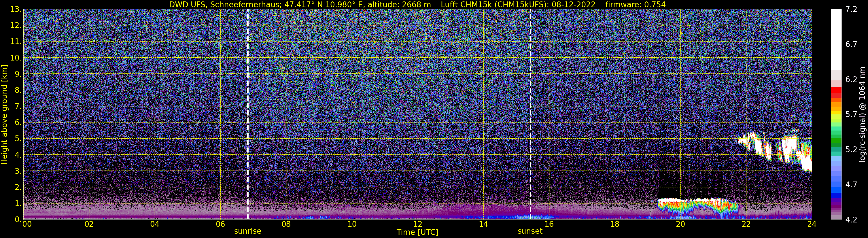Click the colorbar tick value 7.2
The width and height of the screenshot is (868, 238).
point(851,10)
